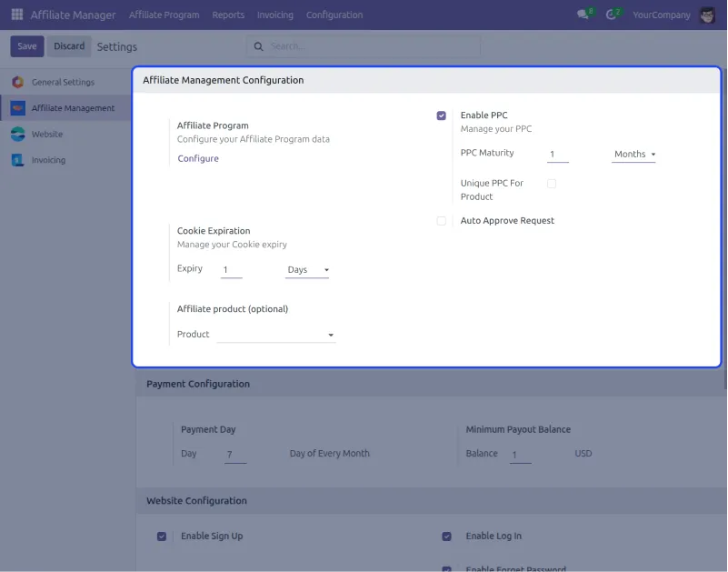Viewport: 728px width, 572px height.
Task: Open the apps grid menu
Action: click(15, 14)
